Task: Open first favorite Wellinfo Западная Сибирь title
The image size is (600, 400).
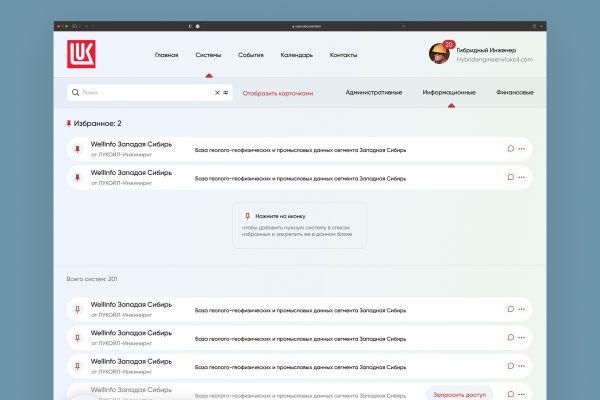Action: (x=131, y=144)
